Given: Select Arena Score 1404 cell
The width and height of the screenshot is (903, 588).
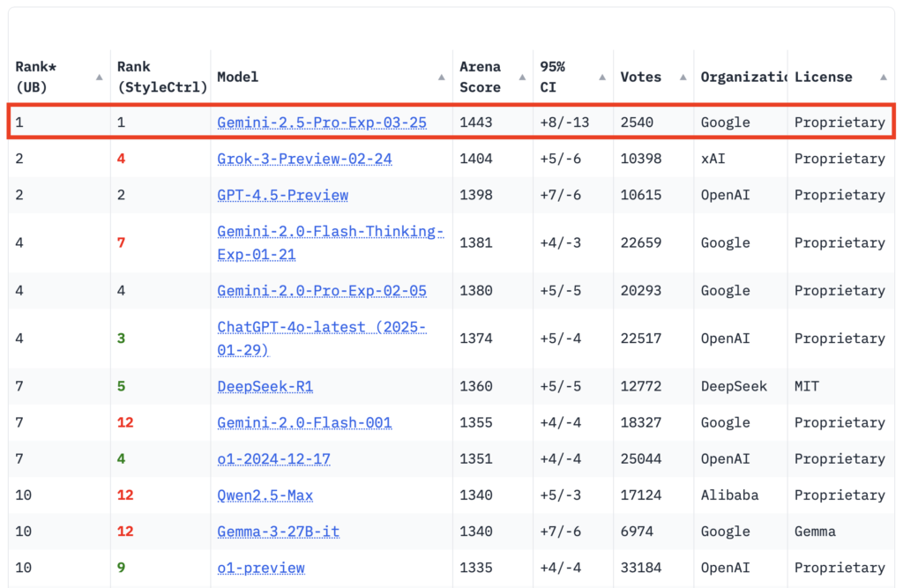Looking at the screenshot, I should (x=476, y=159).
